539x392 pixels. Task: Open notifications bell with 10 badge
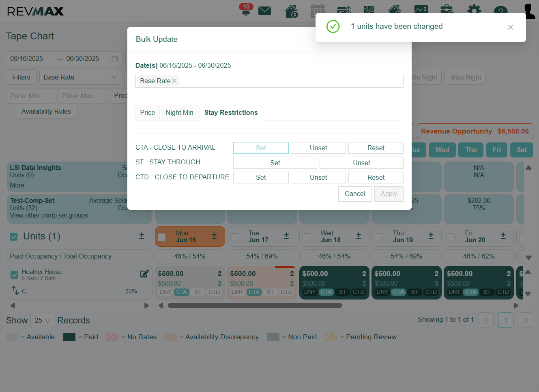[x=246, y=10]
